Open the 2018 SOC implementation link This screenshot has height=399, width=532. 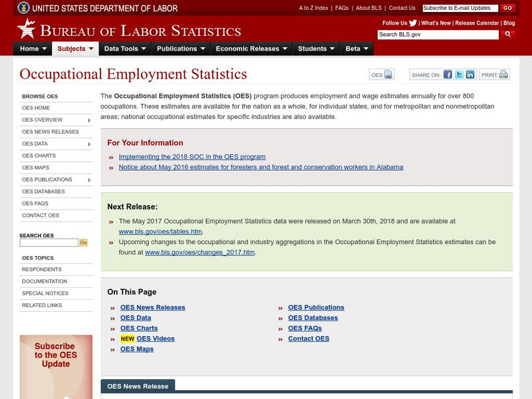(x=193, y=156)
